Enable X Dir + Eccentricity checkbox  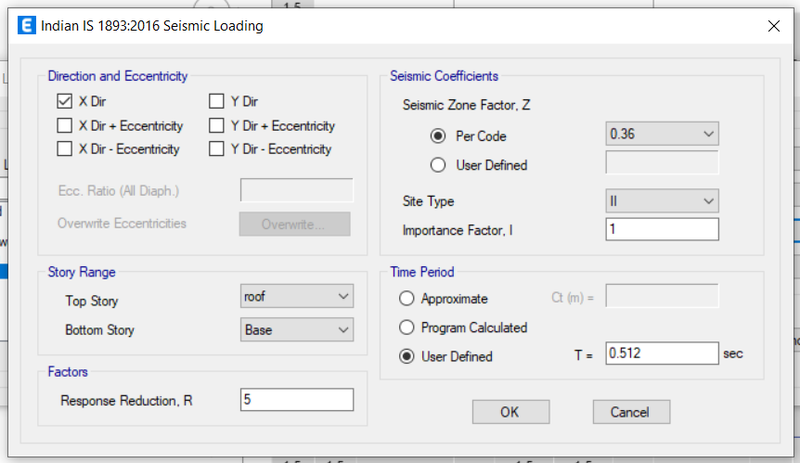(64, 125)
